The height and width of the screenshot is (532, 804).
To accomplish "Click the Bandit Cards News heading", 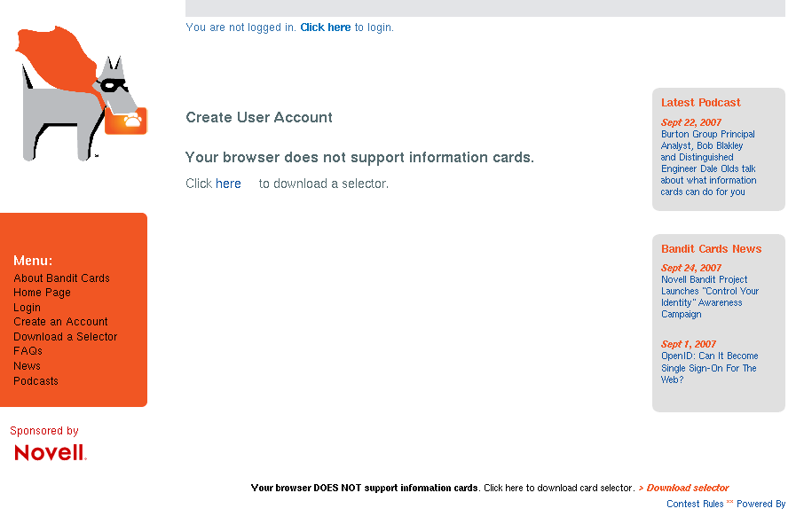I will tap(711, 248).
